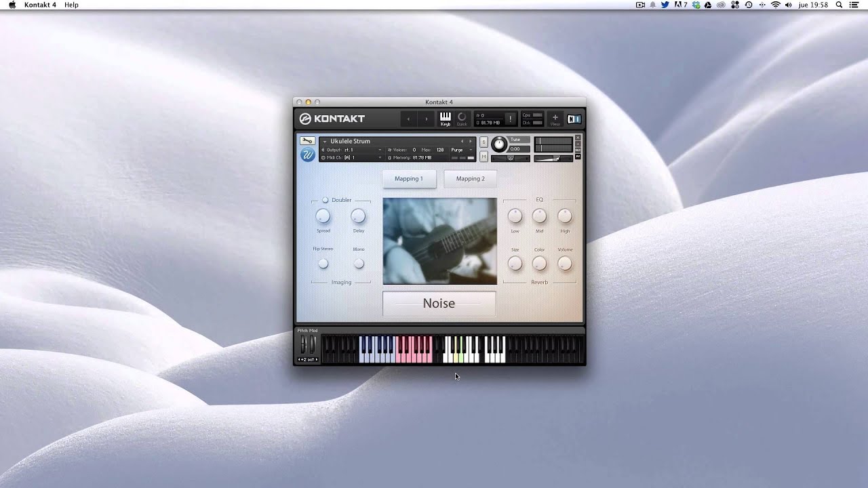Click the round W instrument logo
Viewport: 868px width, 488px height.
(x=307, y=155)
